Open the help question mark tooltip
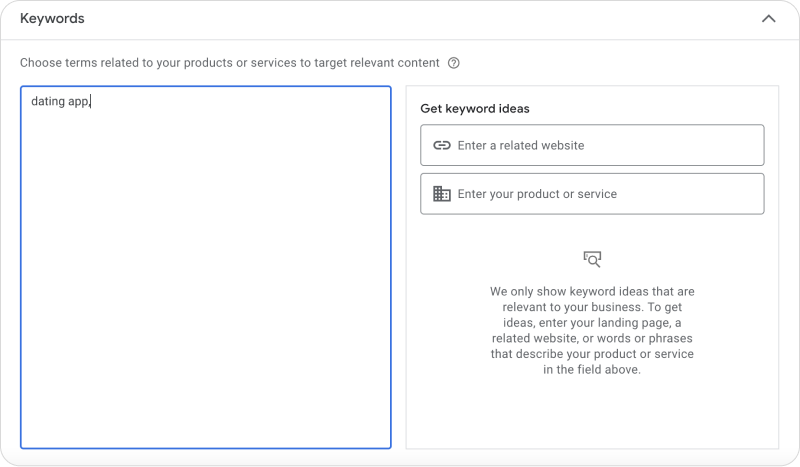Viewport: 800px width, 467px height. point(454,63)
